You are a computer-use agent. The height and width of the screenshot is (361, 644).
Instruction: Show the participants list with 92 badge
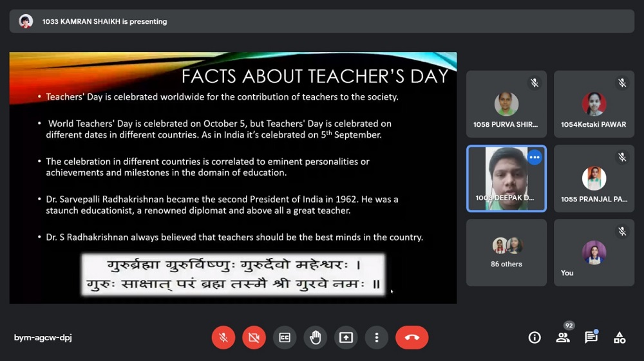[563, 337]
